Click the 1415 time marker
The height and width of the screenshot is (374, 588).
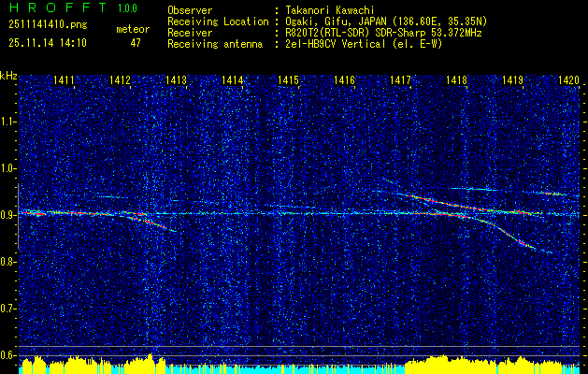[288, 82]
